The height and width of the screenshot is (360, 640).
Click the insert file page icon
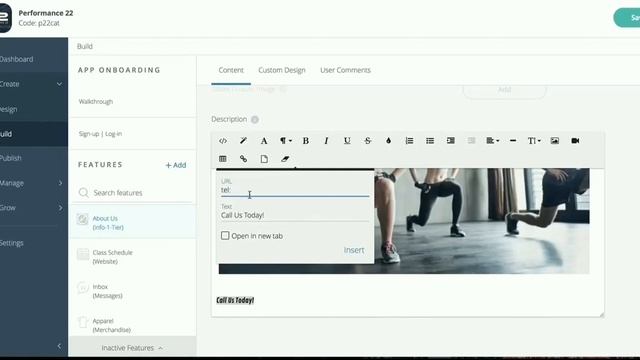point(264,159)
